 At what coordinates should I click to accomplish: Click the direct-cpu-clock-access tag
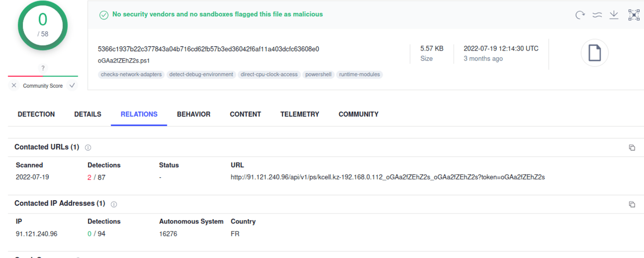[x=269, y=75]
